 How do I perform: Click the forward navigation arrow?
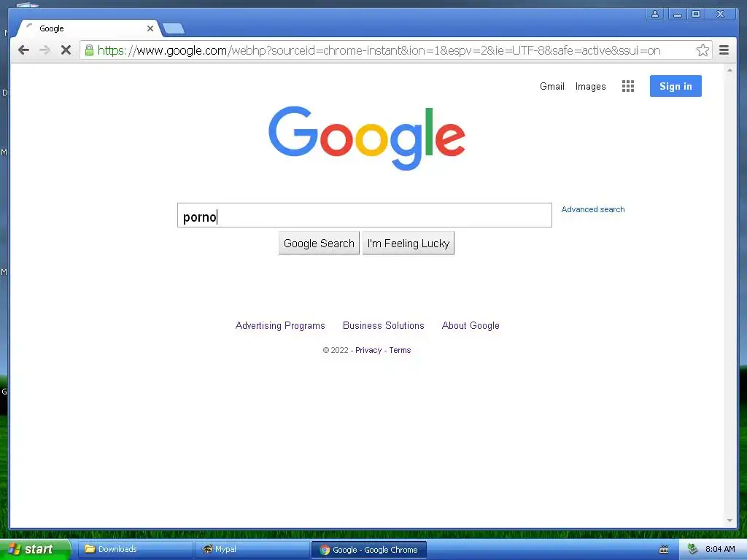pyautogui.click(x=44, y=50)
